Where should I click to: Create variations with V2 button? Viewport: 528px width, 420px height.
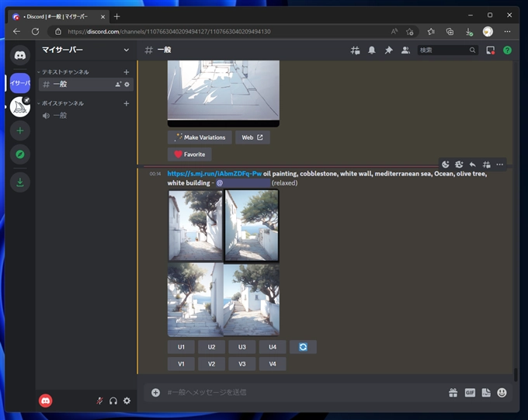(211, 364)
